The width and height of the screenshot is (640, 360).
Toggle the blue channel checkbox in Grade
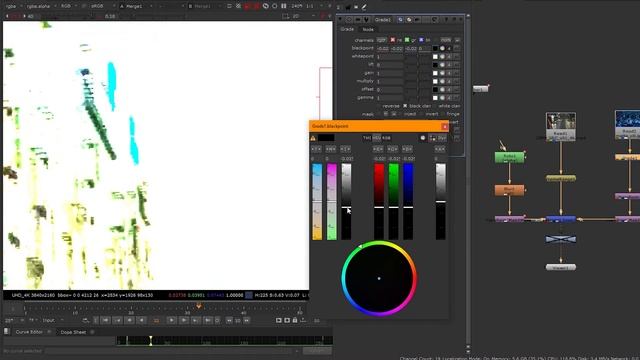(x=421, y=40)
